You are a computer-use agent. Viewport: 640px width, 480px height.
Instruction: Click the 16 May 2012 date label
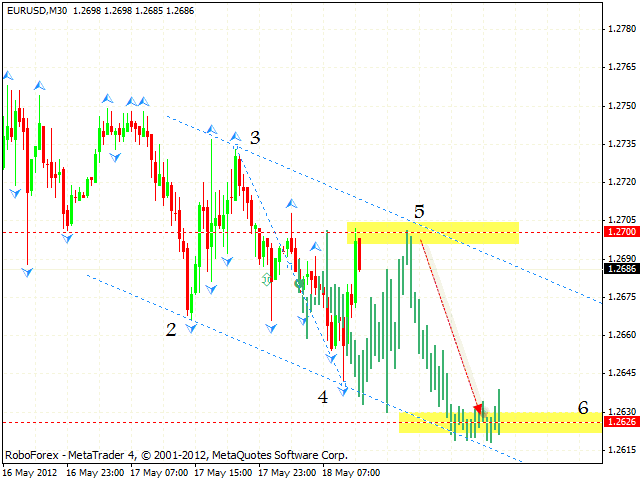pyautogui.click(x=28, y=471)
